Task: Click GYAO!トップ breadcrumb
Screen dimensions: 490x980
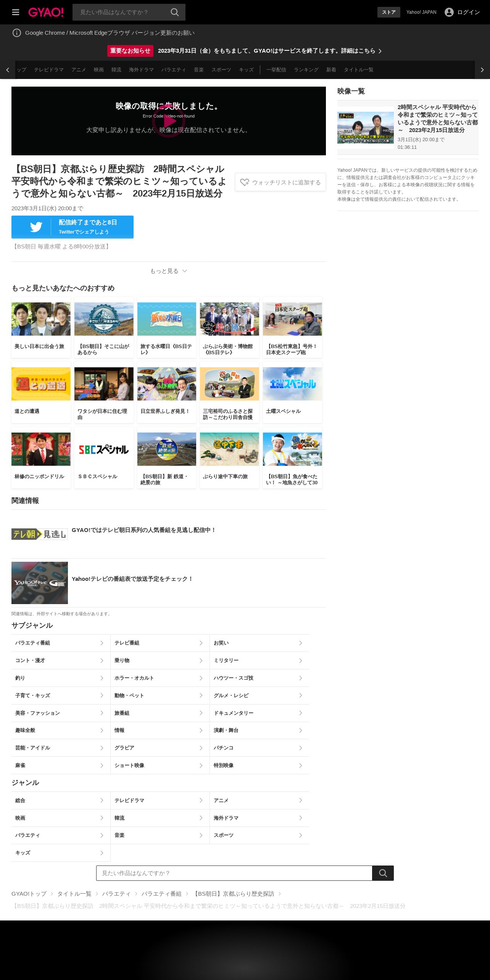Action: [x=29, y=894]
